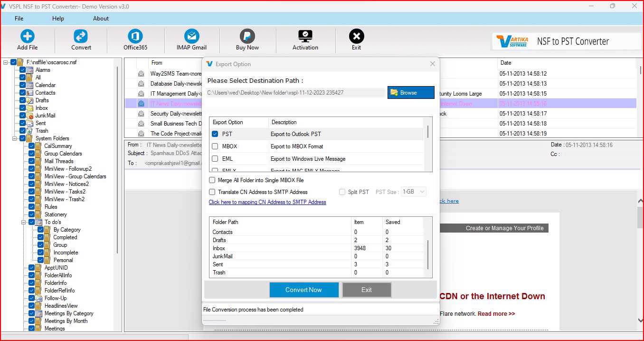Uncheck the Alarms folder checkbox
This screenshot has width=644, height=341.
click(22, 70)
